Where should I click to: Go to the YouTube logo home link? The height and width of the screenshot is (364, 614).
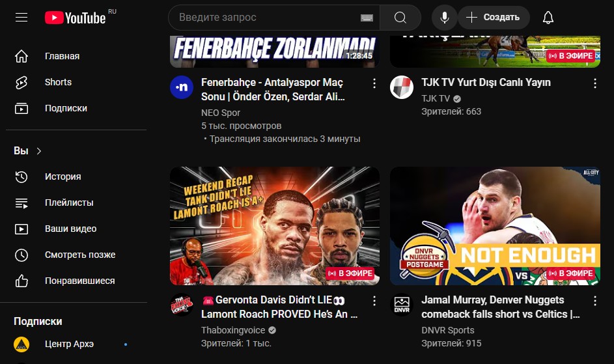coord(76,18)
